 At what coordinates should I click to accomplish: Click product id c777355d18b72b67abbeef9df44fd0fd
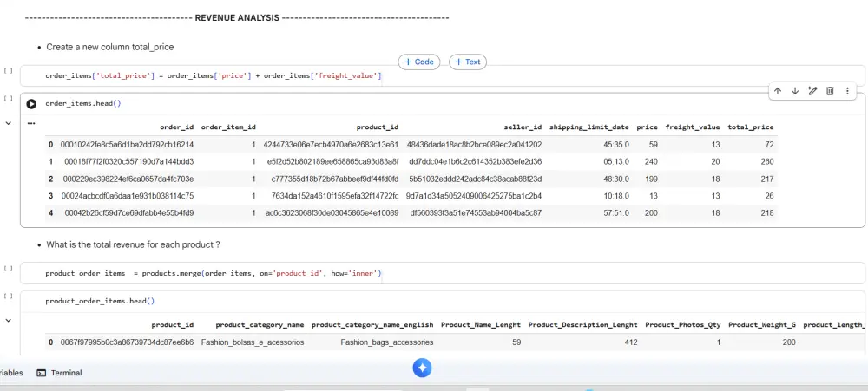[x=335, y=179]
